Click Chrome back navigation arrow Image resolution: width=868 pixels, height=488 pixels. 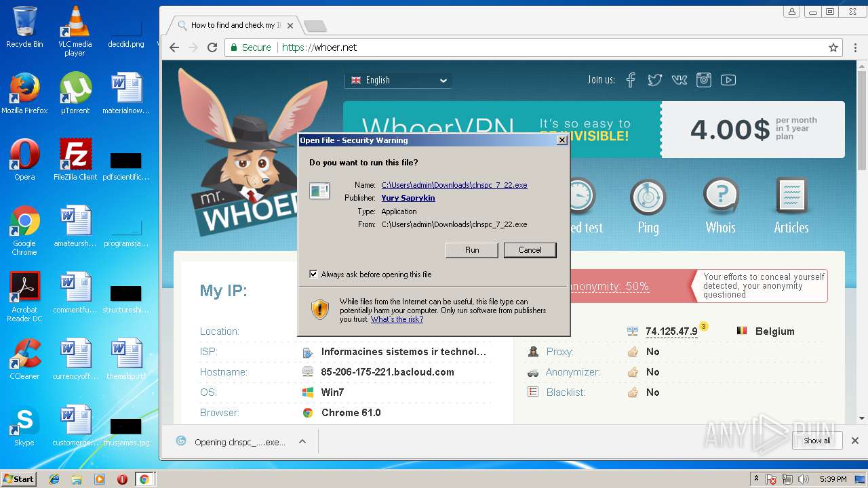coord(174,47)
